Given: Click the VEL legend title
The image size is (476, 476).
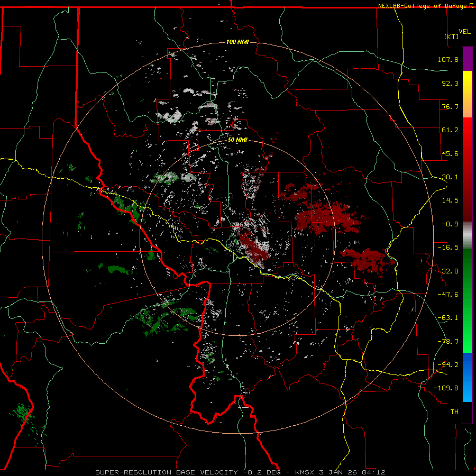Looking at the screenshot, I should pyautogui.click(x=464, y=32).
